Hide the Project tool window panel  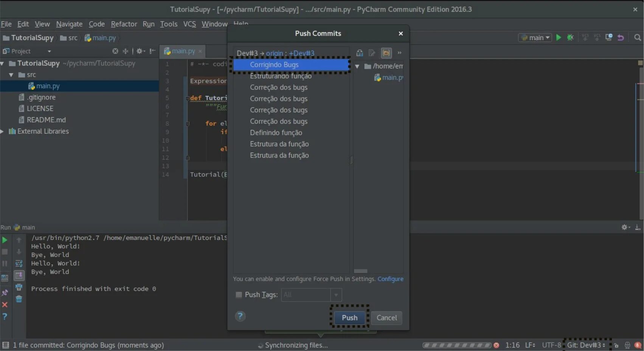coord(152,51)
